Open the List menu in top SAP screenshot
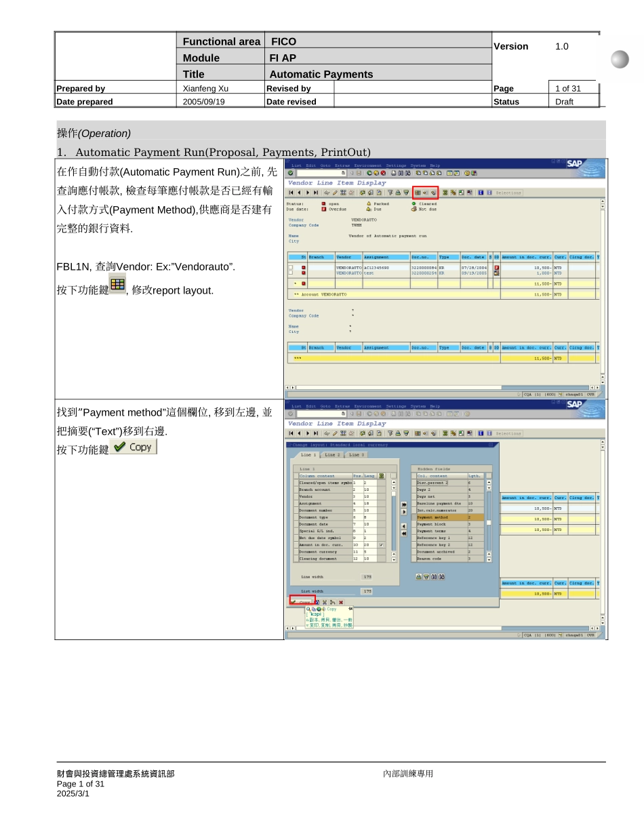 click(296, 165)
